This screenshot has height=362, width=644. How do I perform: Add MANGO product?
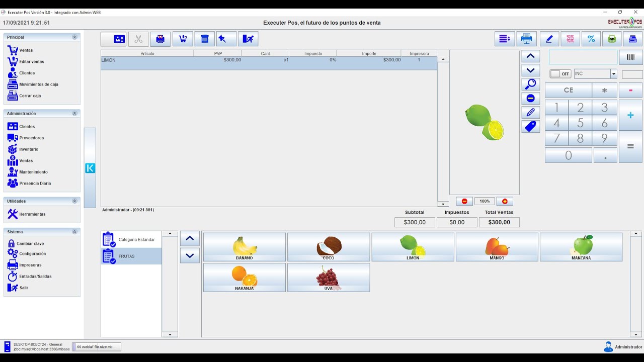(497, 247)
